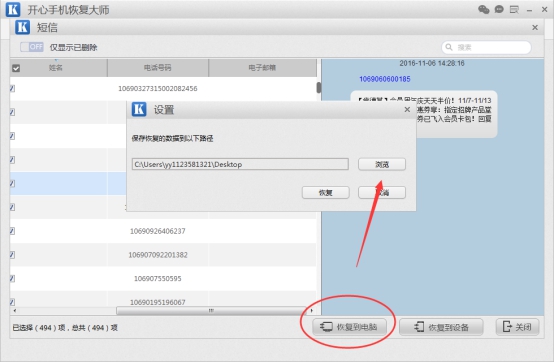Click the horizontal scrollbar thumb under the list
This screenshot has height=362, width=554.
click(x=211, y=310)
